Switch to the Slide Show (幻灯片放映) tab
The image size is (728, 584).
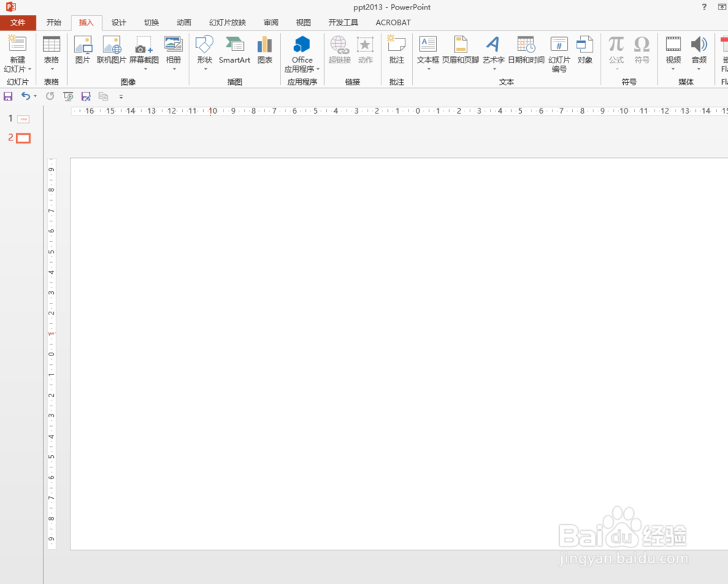pos(227,23)
